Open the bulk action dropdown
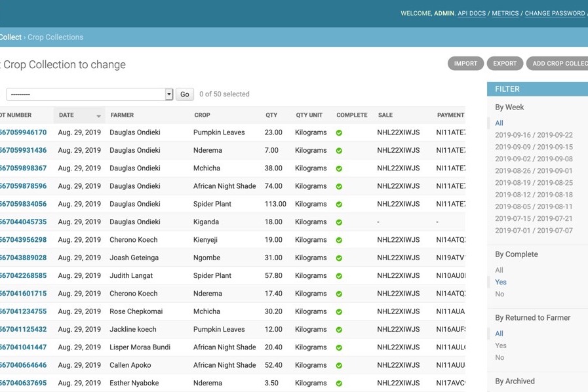 click(89, 94)
